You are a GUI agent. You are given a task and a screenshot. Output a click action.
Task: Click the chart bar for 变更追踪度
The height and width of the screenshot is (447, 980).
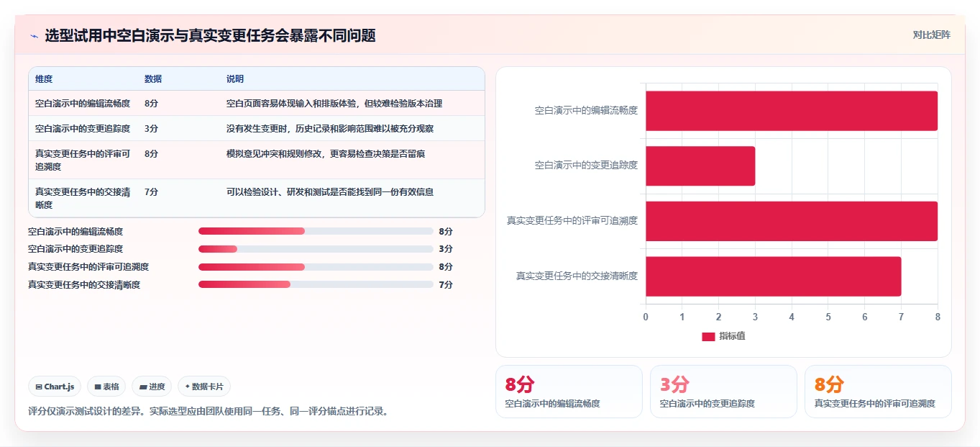click(x=700, y=166)
